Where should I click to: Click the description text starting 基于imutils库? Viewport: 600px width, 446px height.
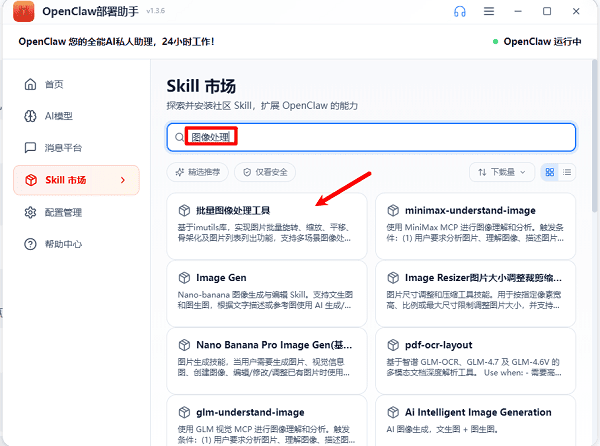(264, 233)
